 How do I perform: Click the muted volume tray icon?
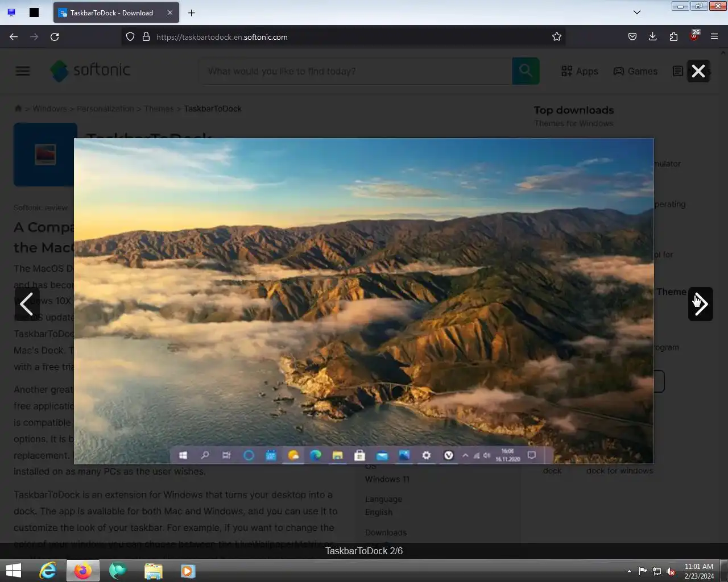point(671,571)
